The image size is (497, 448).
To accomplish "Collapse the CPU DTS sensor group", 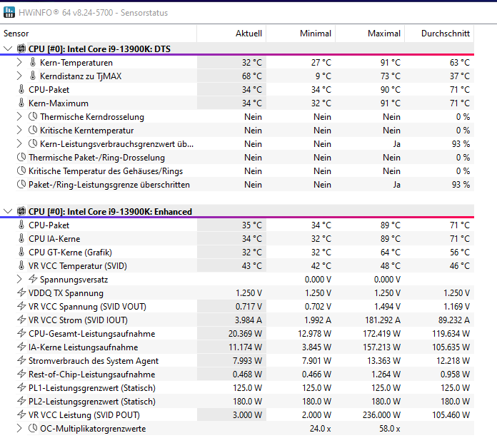I will (8, 49).
